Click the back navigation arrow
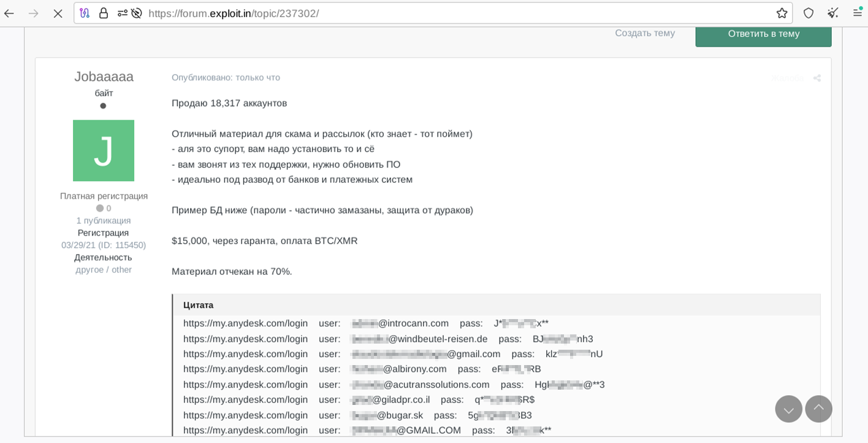 tap(10, 12)
